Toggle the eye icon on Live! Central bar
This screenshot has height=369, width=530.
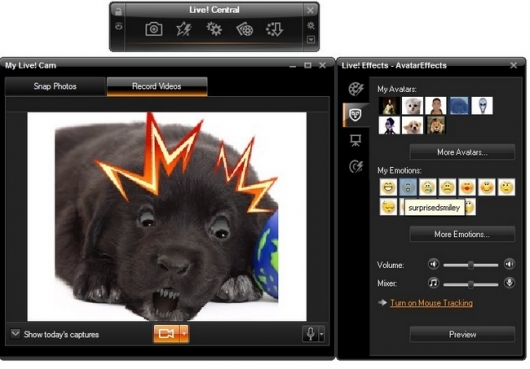118,26
